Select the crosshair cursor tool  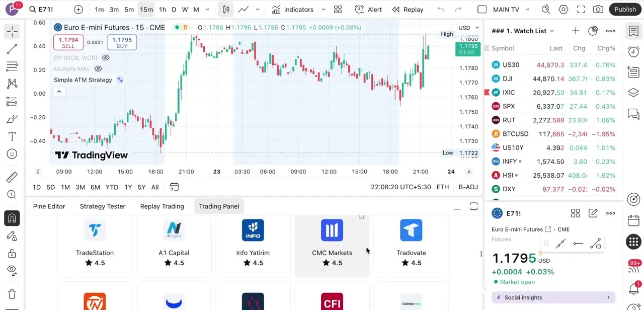pos(12,32)
